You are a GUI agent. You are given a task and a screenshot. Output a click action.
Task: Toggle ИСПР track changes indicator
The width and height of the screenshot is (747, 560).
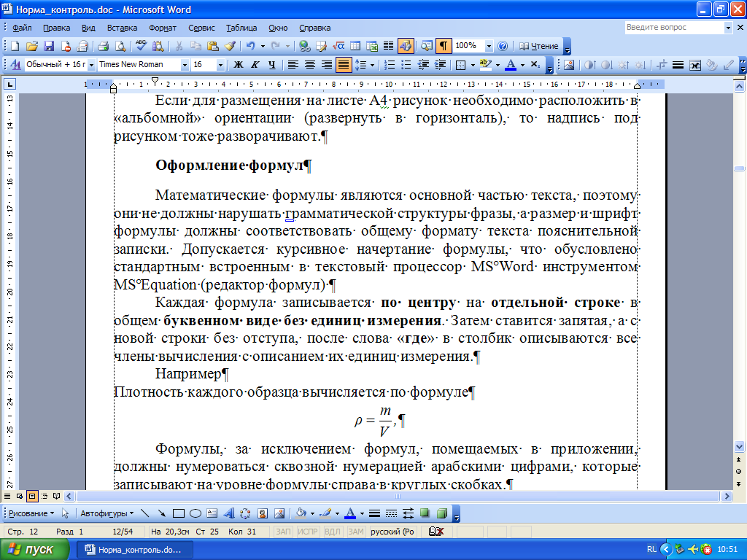(308, 532)
